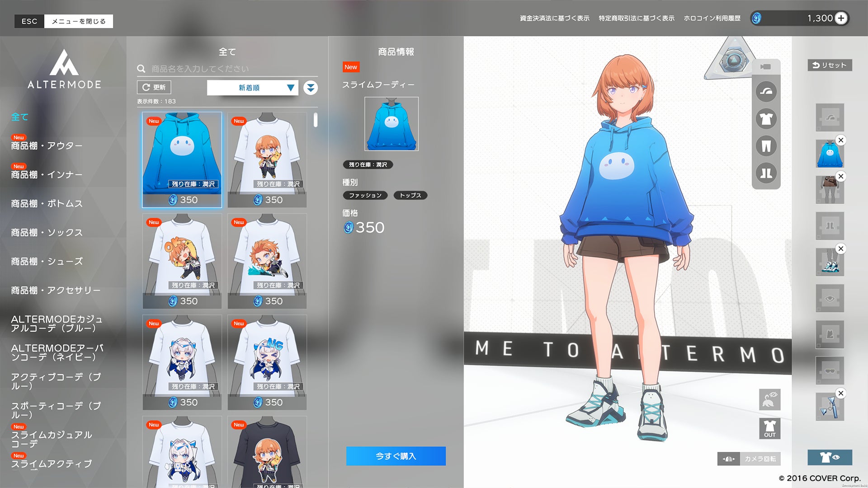This screenshot has height=488, width=868.
Task: Focus camera on shoes (boots icon)
Action: pos(766,173)
